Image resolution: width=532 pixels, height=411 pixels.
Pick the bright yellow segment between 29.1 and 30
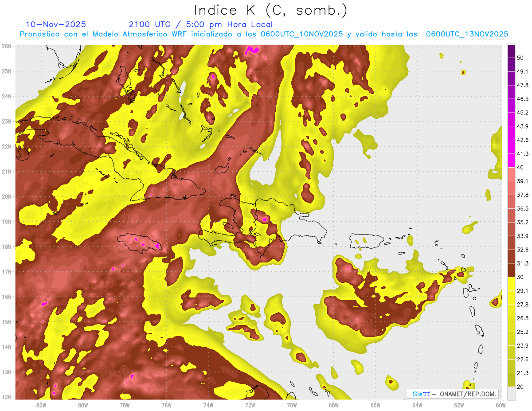511,284
